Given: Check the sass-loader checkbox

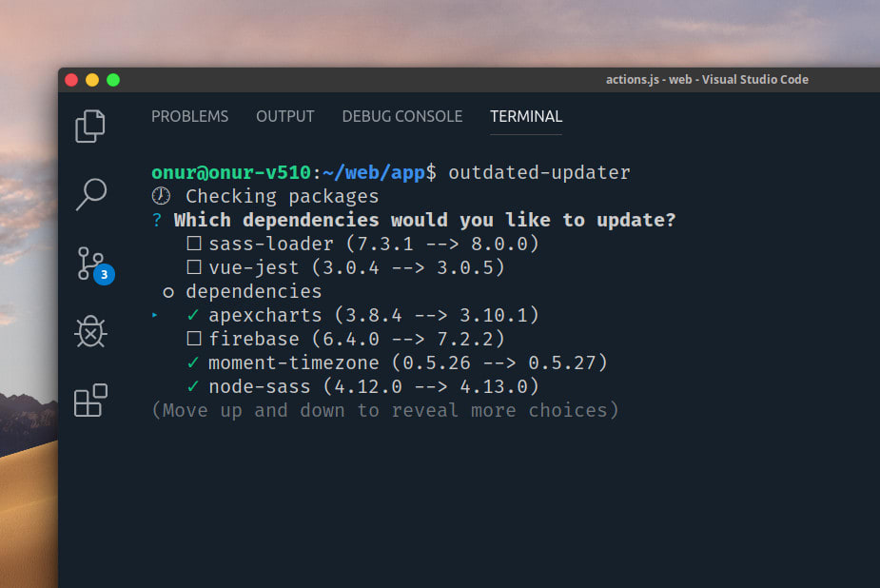Looking at the screenshot, I should click(194, 244).
